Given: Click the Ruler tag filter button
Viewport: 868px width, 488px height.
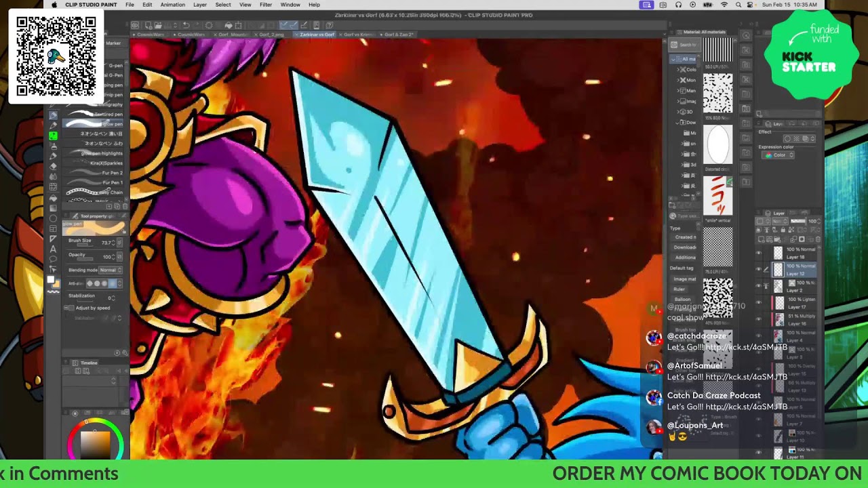Looking at the screenshot, I should (x=679, y=289).
